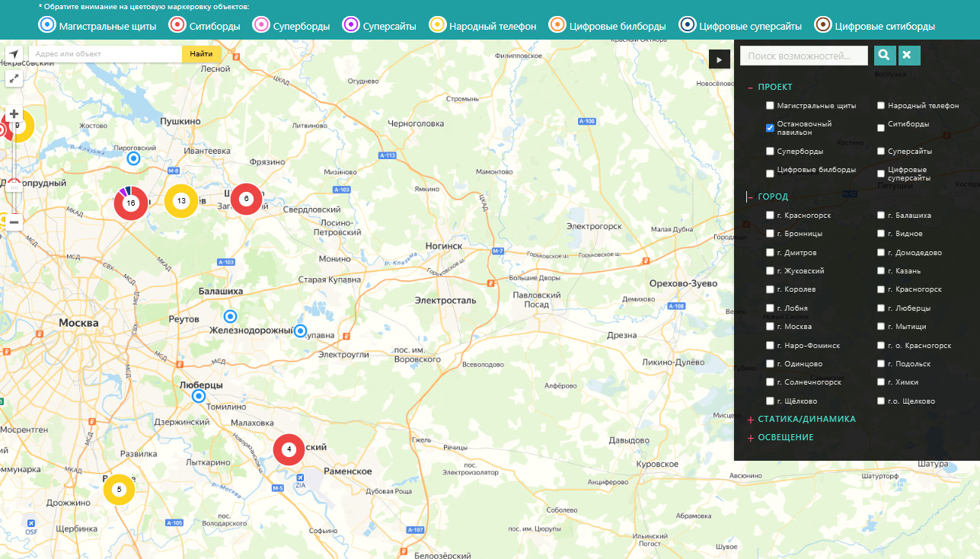Image resolution: width=980 pixels, height=559 pixels.
Task: Uncheck the Остановочный павильон checkbox
Action: [770, 128]
